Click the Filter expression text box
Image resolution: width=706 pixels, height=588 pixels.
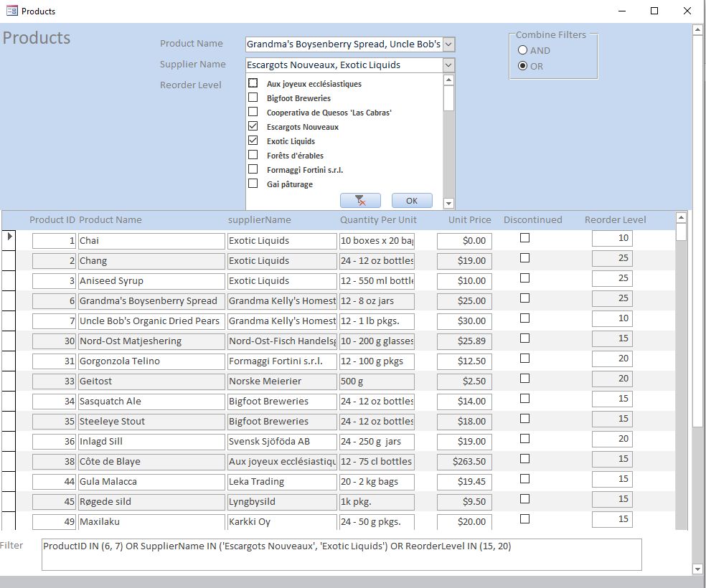pyautogui.click(x=342, y=554)
